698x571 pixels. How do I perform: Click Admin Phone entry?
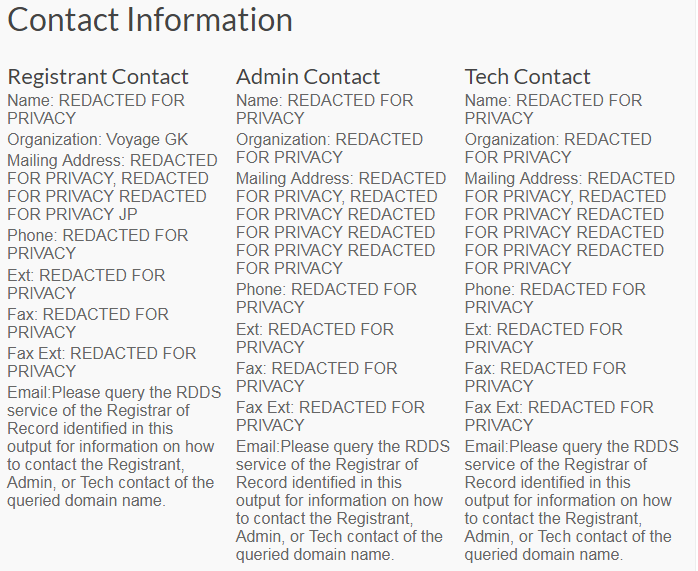(x=326, y=298)
